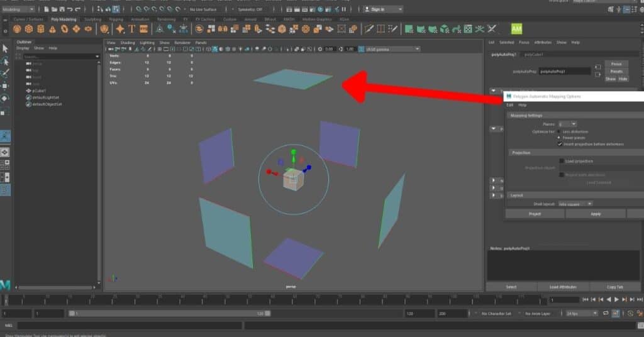Open the 24 fps frame rate dropdown
The height and width of the screenshot is (337, 644).
point(582,314)
